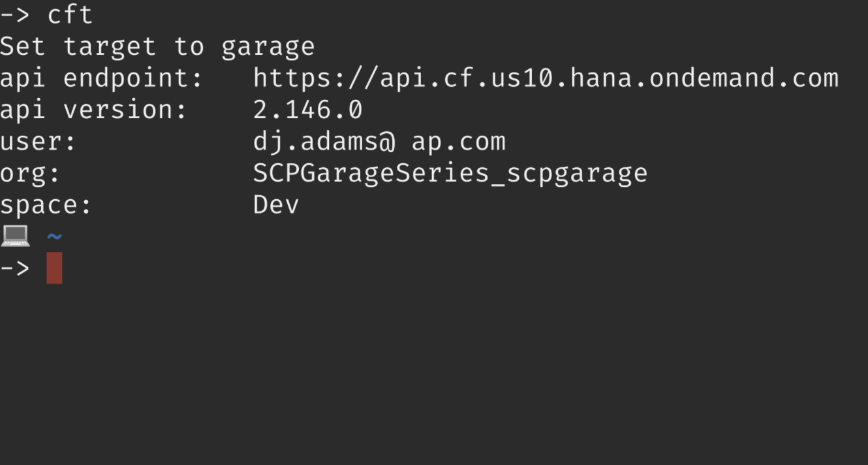868x465 pixels.
Task: Click the "org:" label
Action: pos(30,174)
